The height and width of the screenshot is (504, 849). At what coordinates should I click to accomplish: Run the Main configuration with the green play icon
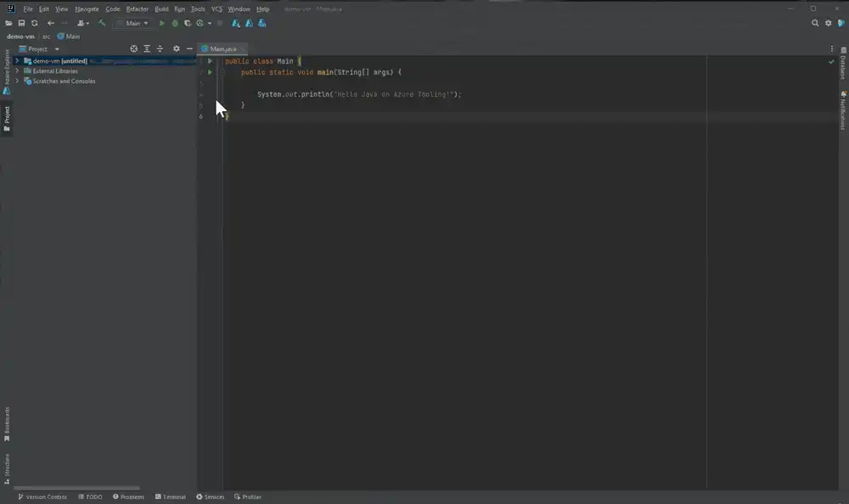(161, 23)
